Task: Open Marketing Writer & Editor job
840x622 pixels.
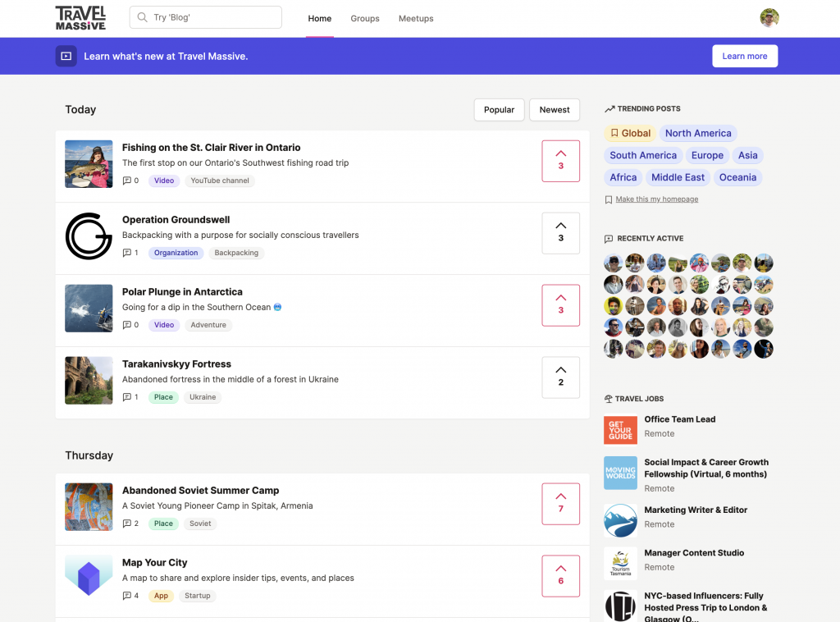Action: point(696,510)
